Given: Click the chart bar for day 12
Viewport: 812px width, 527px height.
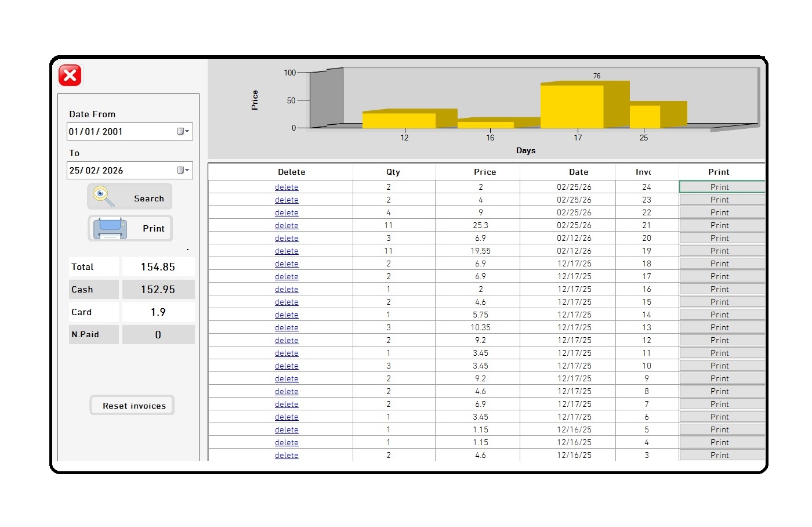Looking at the screenshot, I should [399, 120].
